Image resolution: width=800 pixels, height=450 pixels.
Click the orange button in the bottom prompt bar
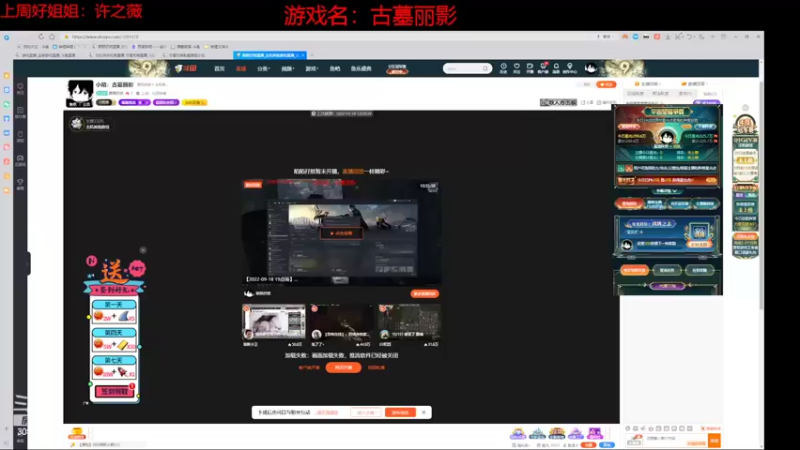pyautogui.click(x=400, y=412)
